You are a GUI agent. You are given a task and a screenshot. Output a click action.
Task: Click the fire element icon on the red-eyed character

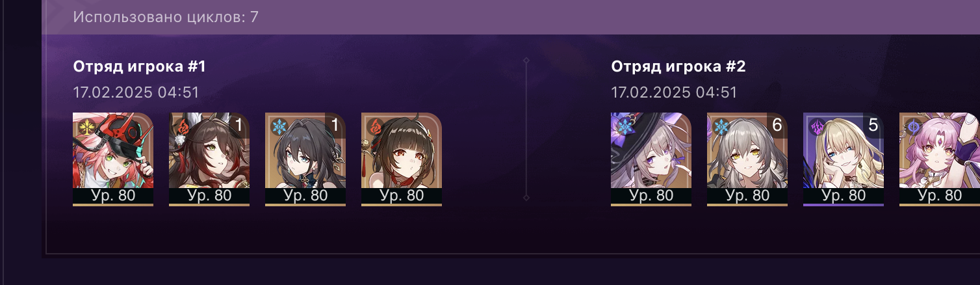click(x=374, y=126)
